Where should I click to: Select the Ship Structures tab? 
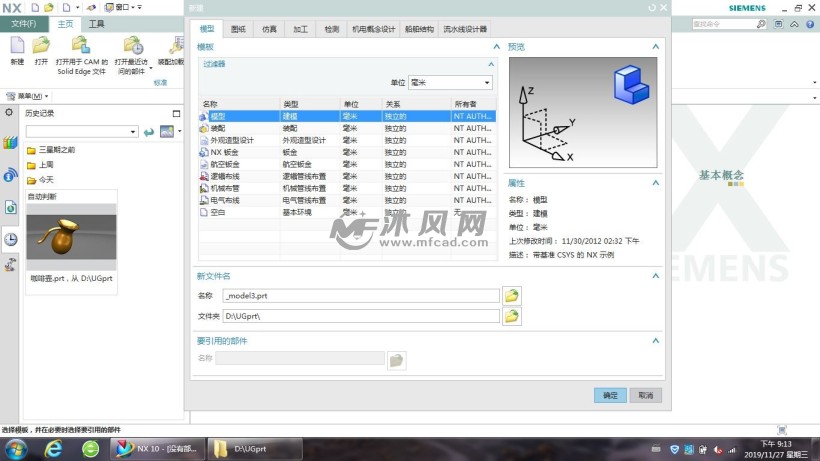click(x=419, y=29)
